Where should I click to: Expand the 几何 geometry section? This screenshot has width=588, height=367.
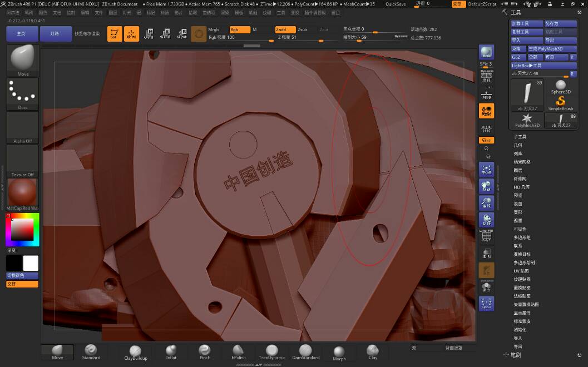[518, 145]
